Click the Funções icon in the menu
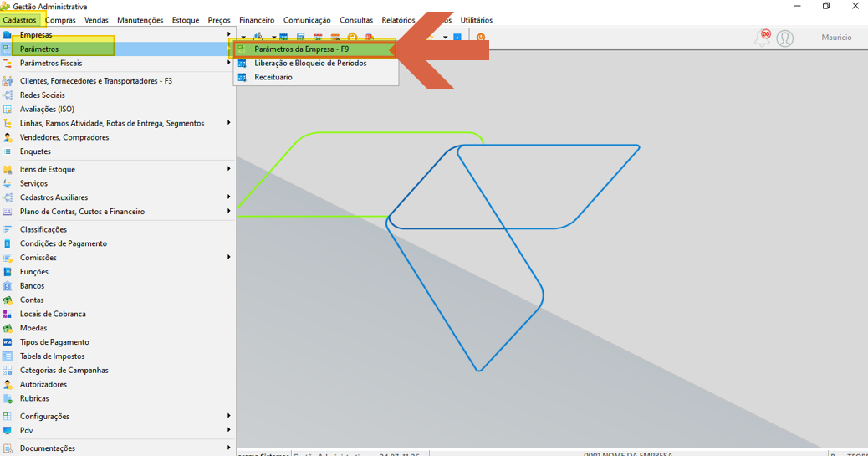 [8, 272]
